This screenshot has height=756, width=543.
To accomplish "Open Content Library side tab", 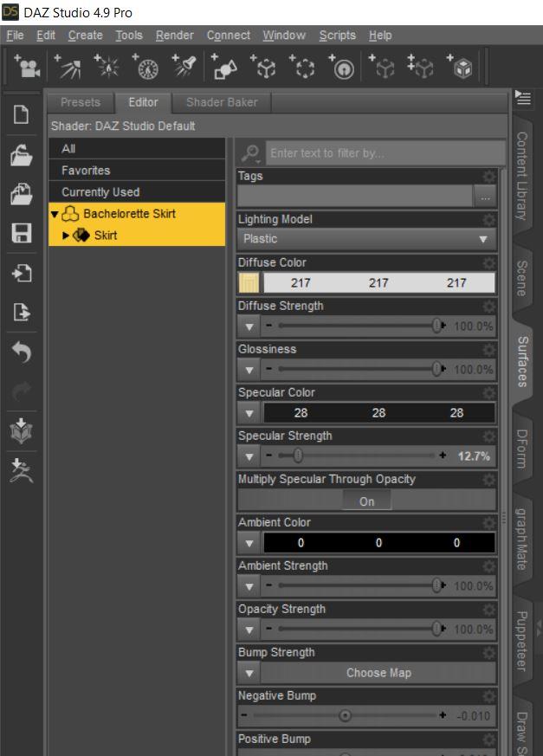I will point(522,175).
